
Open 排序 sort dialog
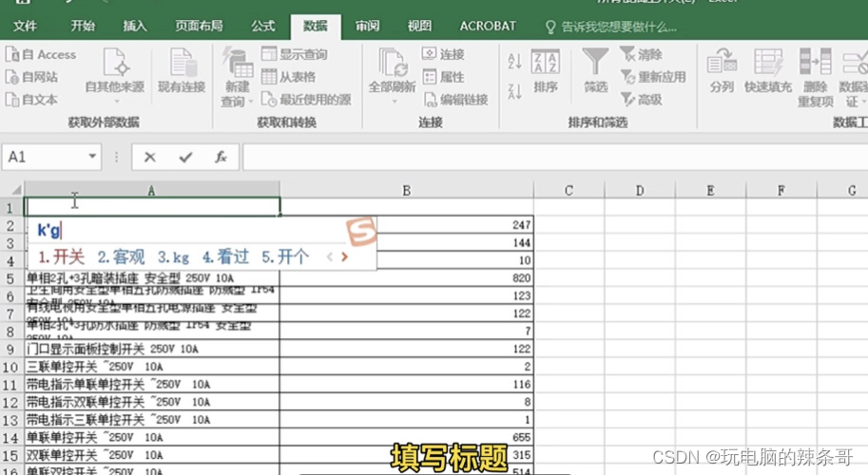[x=546, y=71]
